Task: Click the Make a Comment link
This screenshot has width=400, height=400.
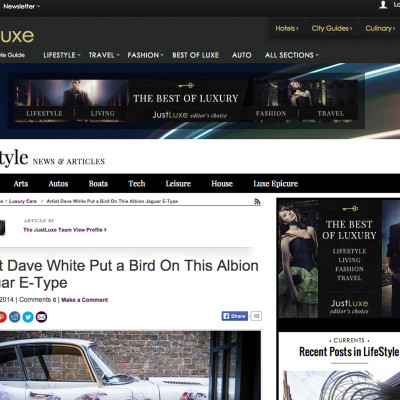Action: [x=85, y=300]
